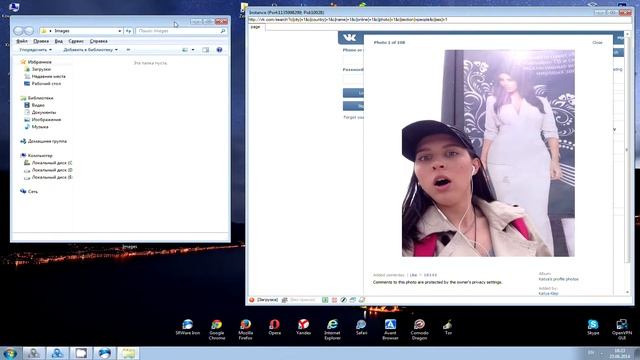Click Close link on VK photo viewer
The height and width of the screenshot is (360, 640).
click(597, 42)
